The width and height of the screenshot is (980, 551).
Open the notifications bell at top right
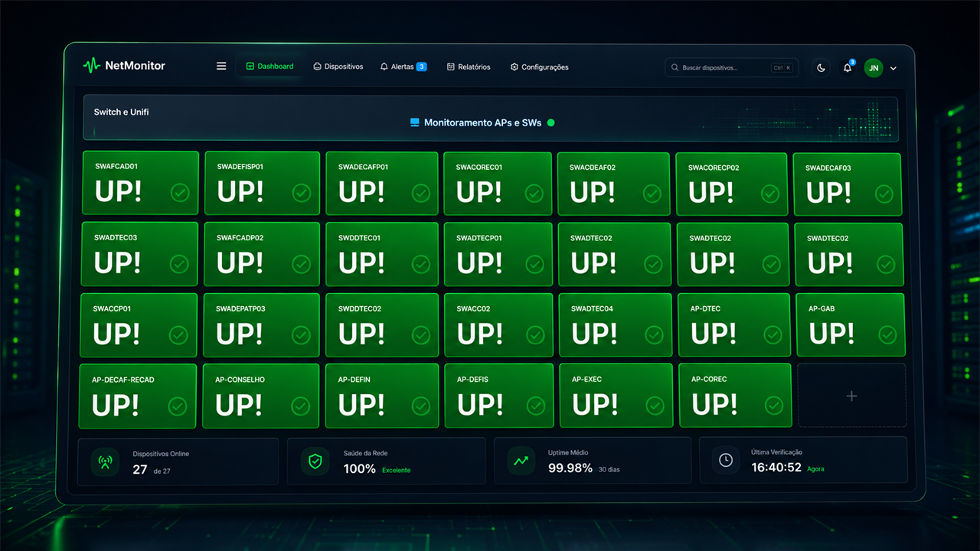tap(848, 67)
